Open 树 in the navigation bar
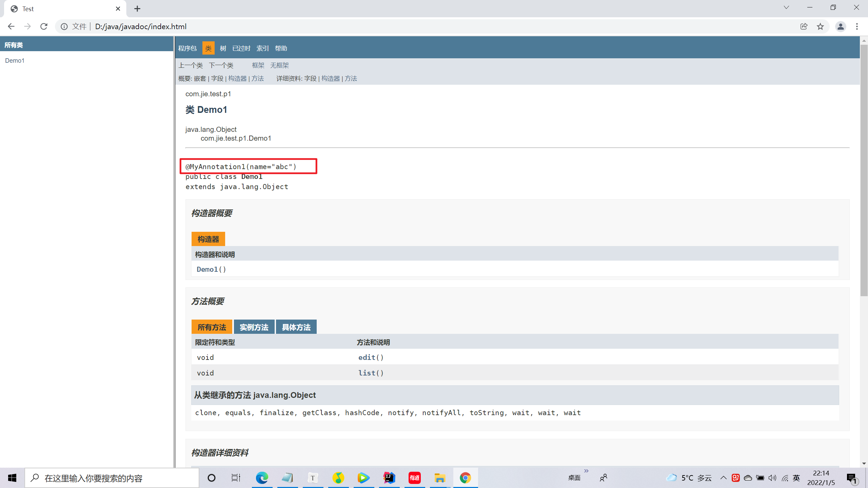The width and height of the screenshot is (868, 488). tap(223, 48)
